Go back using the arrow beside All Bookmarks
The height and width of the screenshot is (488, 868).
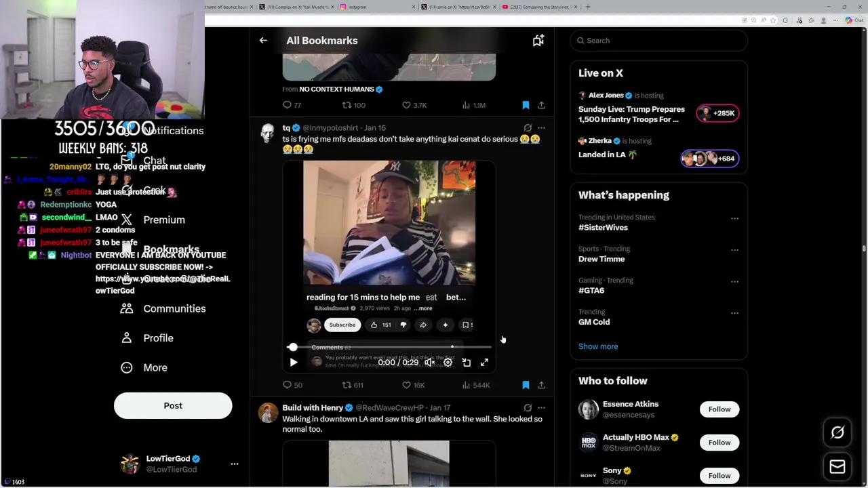263,41
